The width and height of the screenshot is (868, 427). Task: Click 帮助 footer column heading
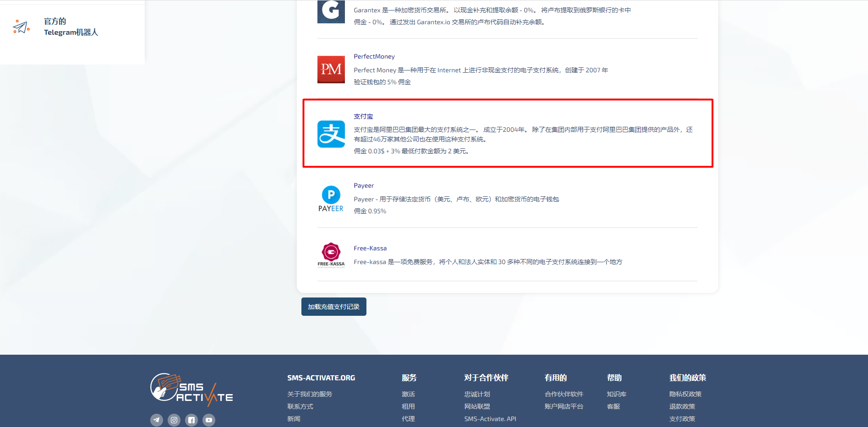614,378
